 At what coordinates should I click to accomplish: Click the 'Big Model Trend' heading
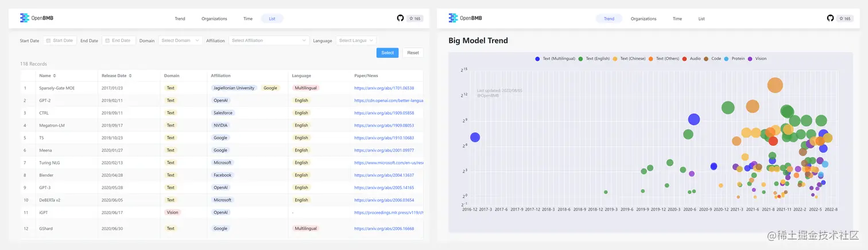478,41
